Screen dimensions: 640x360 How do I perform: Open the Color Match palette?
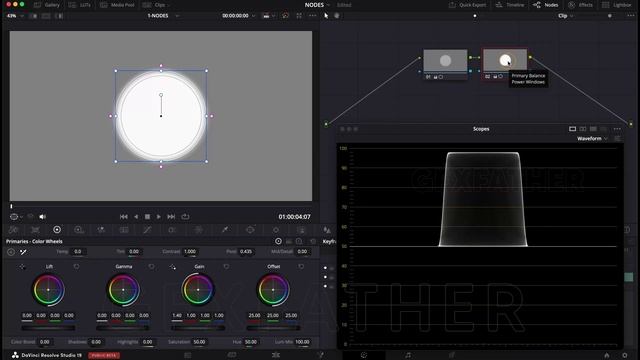(36, 230)
